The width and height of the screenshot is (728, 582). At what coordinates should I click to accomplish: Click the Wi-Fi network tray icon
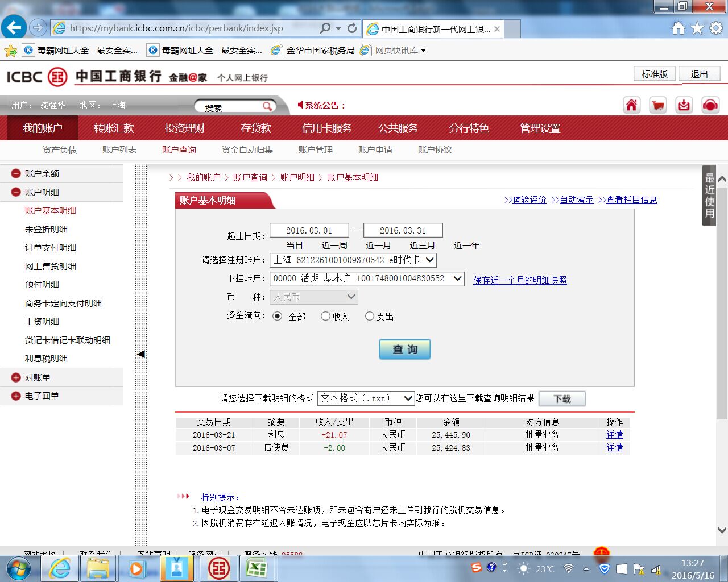[x=568, y=568]
